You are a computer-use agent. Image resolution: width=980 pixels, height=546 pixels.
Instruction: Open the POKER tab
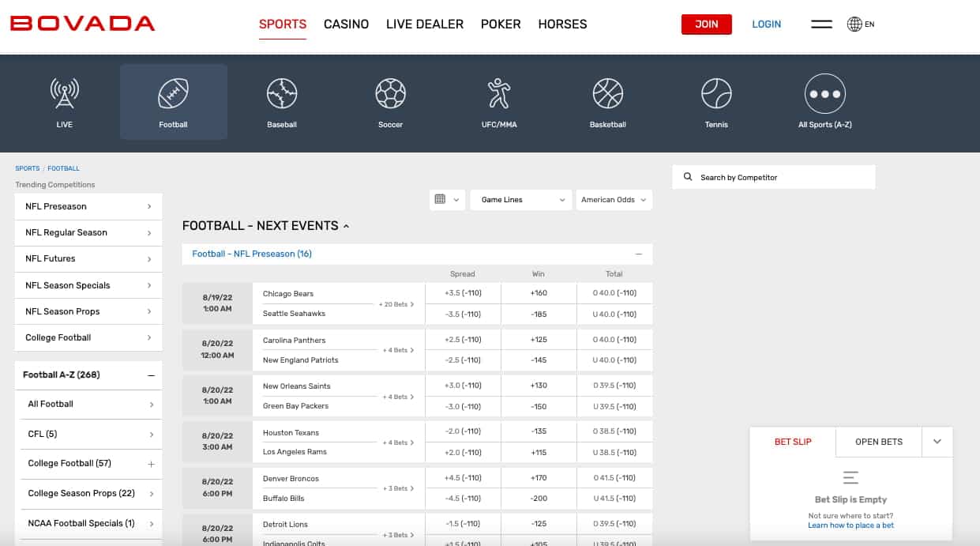click(x=501, y=24)
